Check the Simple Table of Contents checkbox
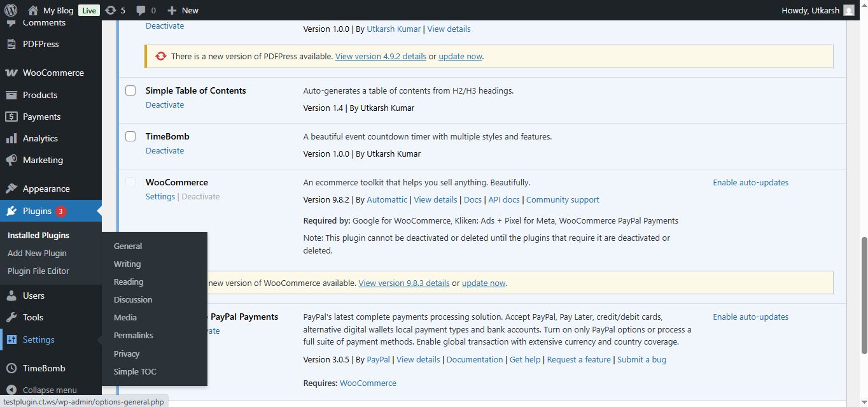This screenshot has width=868, height=407. tap(130, 90)
